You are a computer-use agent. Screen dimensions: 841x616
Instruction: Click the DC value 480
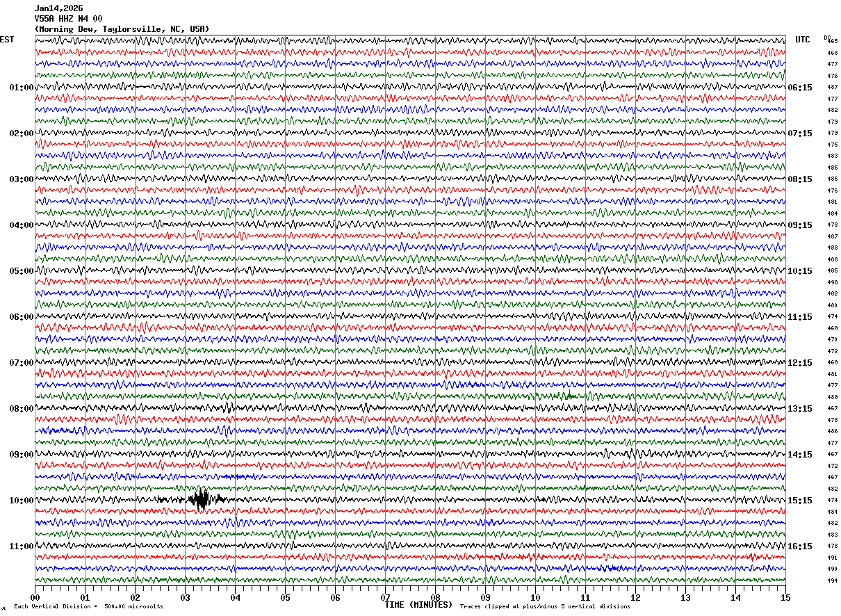[x=832, y=305]
